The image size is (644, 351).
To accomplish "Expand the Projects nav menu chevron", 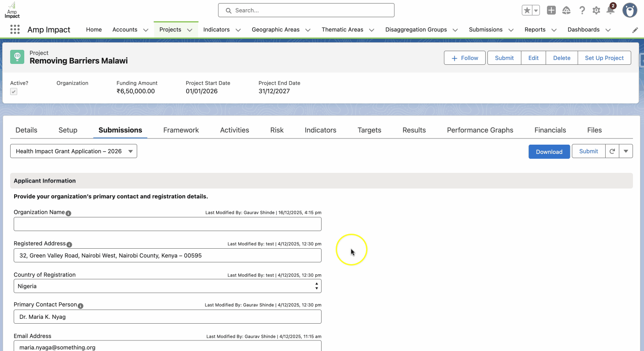I will pyautogui.click(x=190, y=30).
